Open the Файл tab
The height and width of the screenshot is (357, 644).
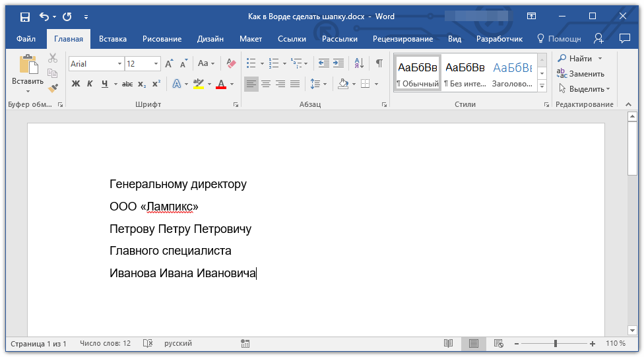pyautogui.click(x=26, y=39)
